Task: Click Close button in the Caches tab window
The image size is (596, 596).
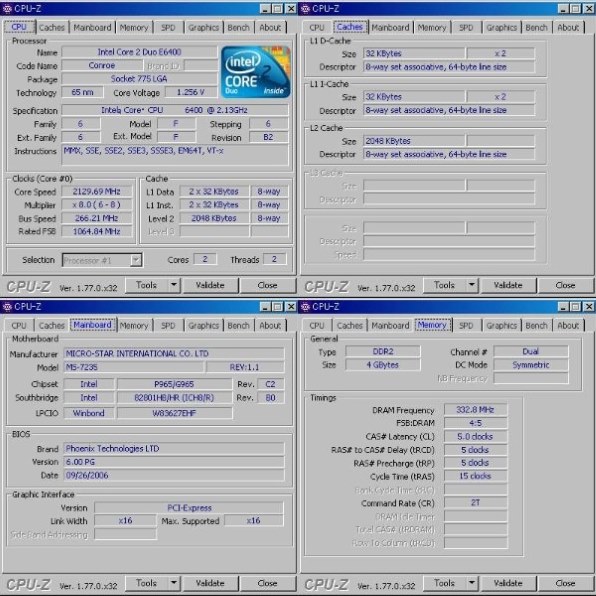Action: pyautogui.click(x=565, y=285)
